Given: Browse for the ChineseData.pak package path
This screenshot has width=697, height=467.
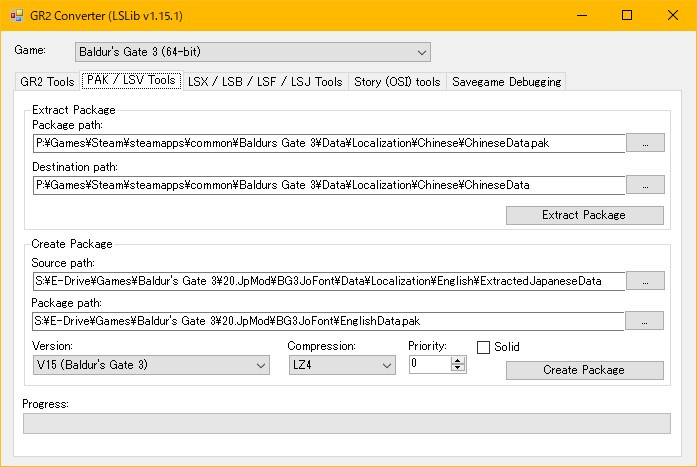Looking at the screenshot, I should pos(645,143).
